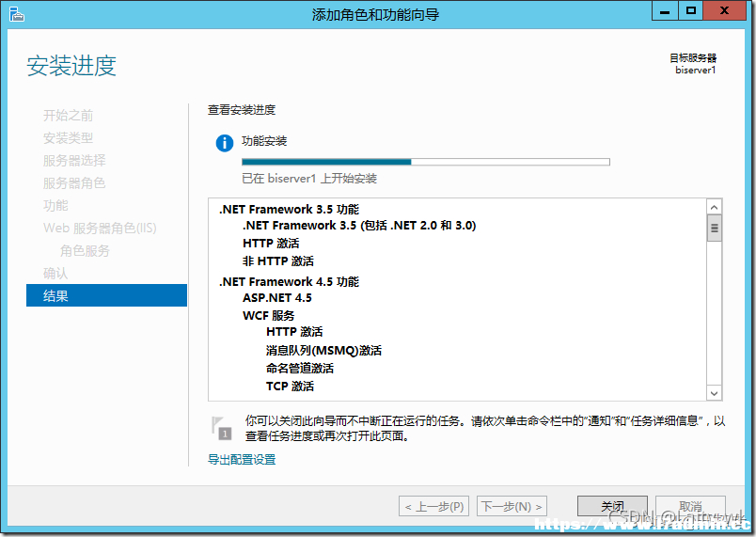Click the wizard icon in the title bar
Viewport: 756px width, 537px height.
coord(16,14)
